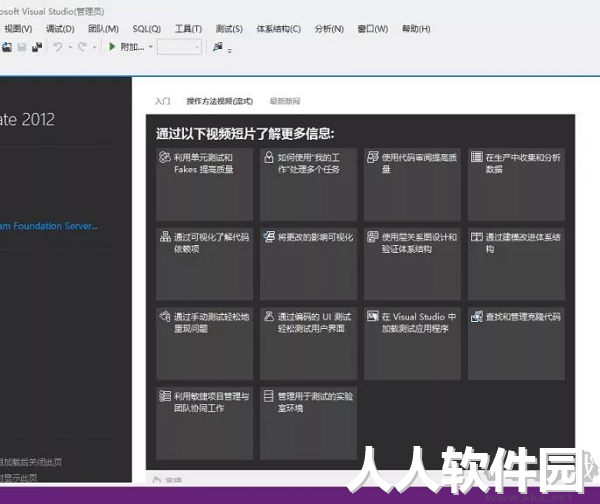
Task: Open the 查找和管理克隆代码 video tile
Action: coord(516,344)
